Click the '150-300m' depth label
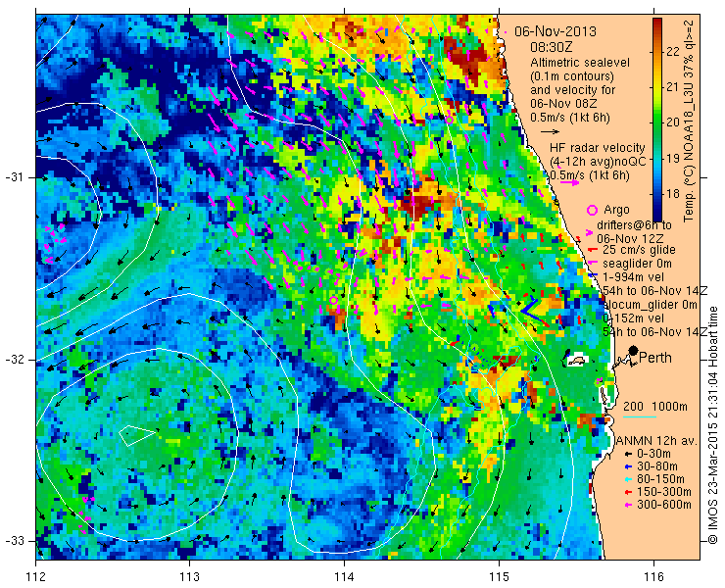Image resolution: width=725 pixels, height=588 pixels. [x=664, y=492]
